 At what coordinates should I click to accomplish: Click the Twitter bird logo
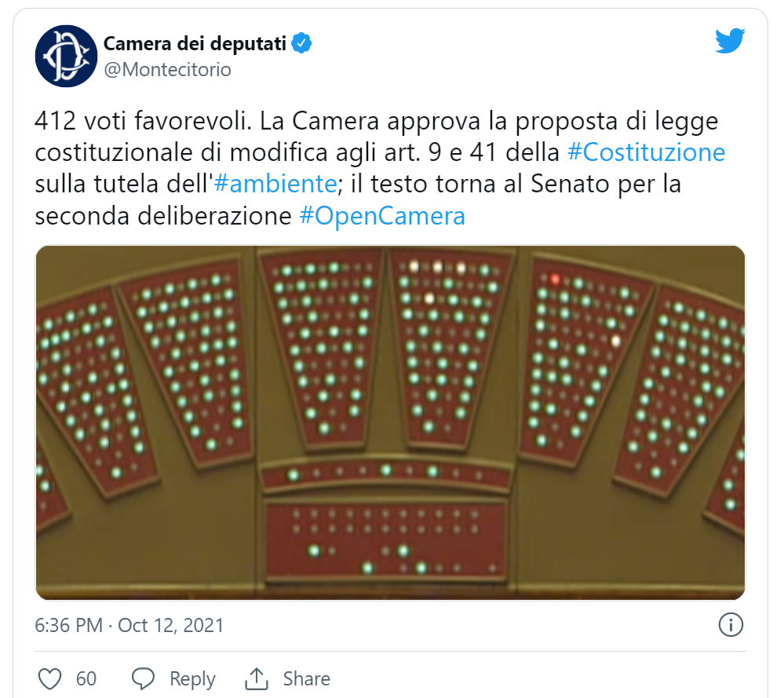(x=730, y=41)
